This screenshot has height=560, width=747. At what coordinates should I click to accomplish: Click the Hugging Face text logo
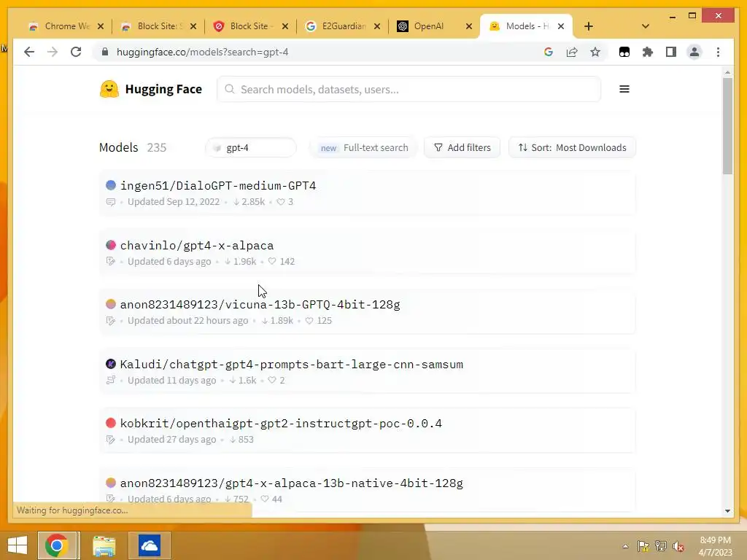163,89
